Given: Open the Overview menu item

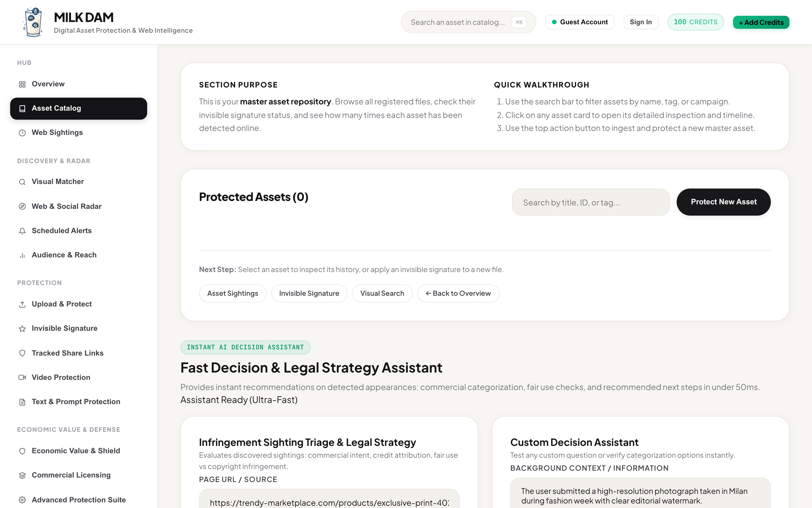Looking at the screenshot, I should [78, 84].
